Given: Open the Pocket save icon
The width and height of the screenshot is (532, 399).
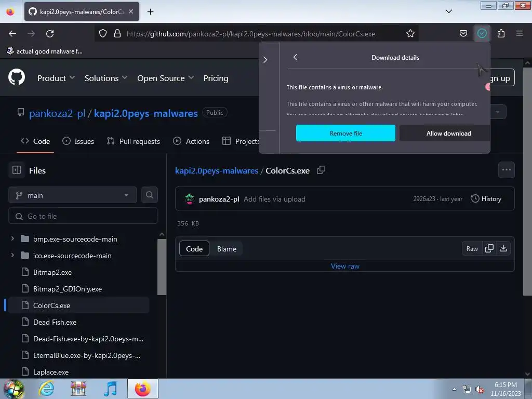Looking at the screenshot, I should pyautogui.click(x=463, y=33).
